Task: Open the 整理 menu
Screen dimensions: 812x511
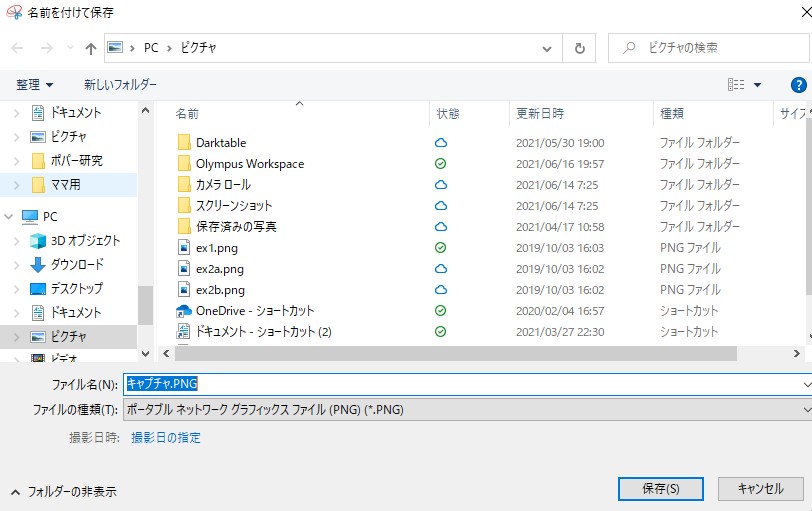Action: (x=34, y=84)
